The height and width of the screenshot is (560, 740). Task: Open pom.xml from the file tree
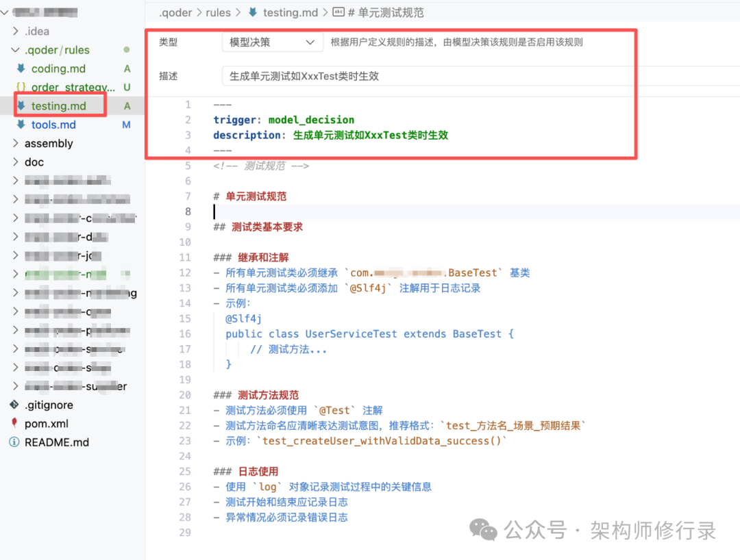tap(47, 423)
